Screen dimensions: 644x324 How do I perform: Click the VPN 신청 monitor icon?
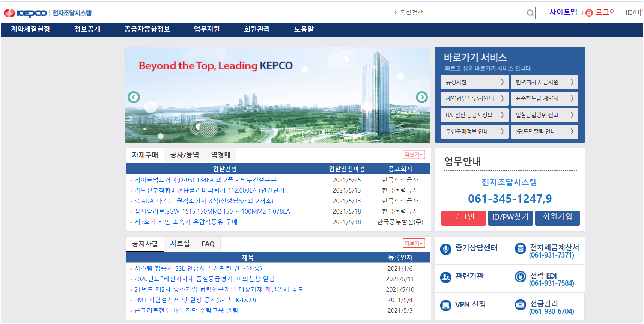[x=445, y=305]
